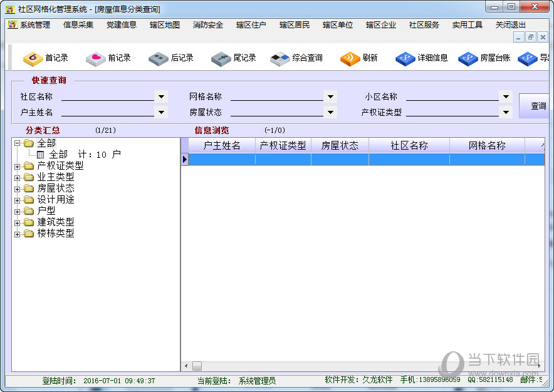Open 小区名称 dropdown
554x392 pixels.
[x=506, y=96]
